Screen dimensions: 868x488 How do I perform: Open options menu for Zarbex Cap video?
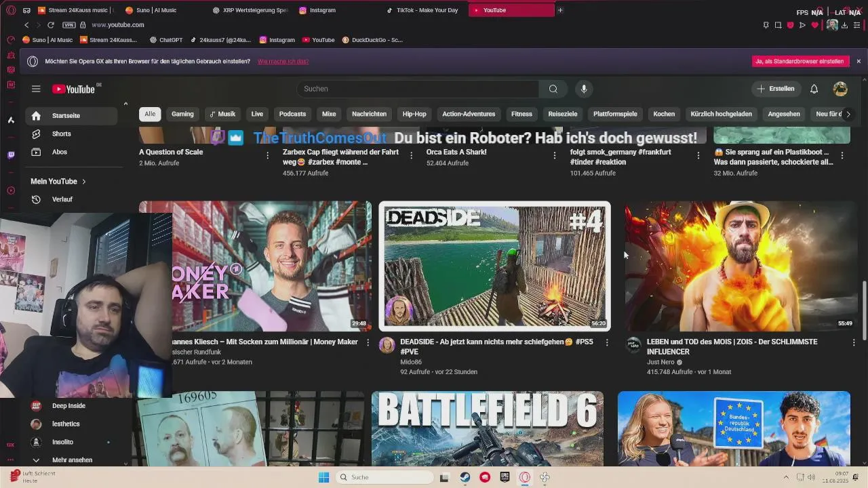tap(411, 155)
